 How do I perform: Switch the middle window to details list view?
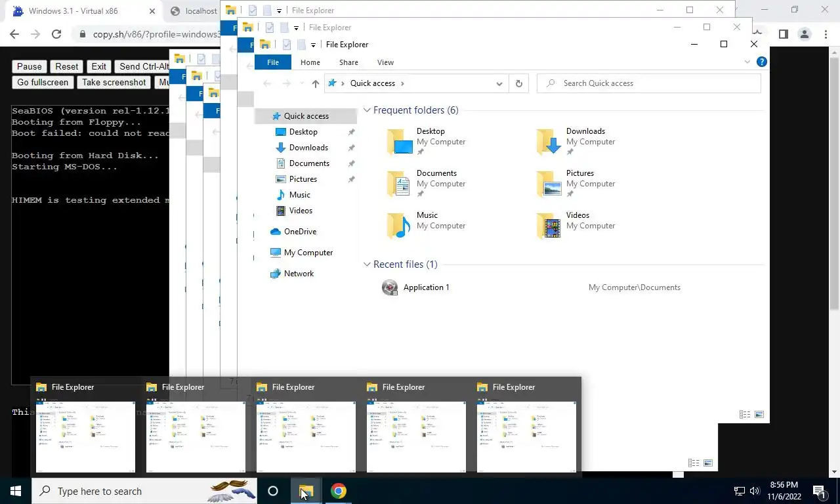pos(694,463)
